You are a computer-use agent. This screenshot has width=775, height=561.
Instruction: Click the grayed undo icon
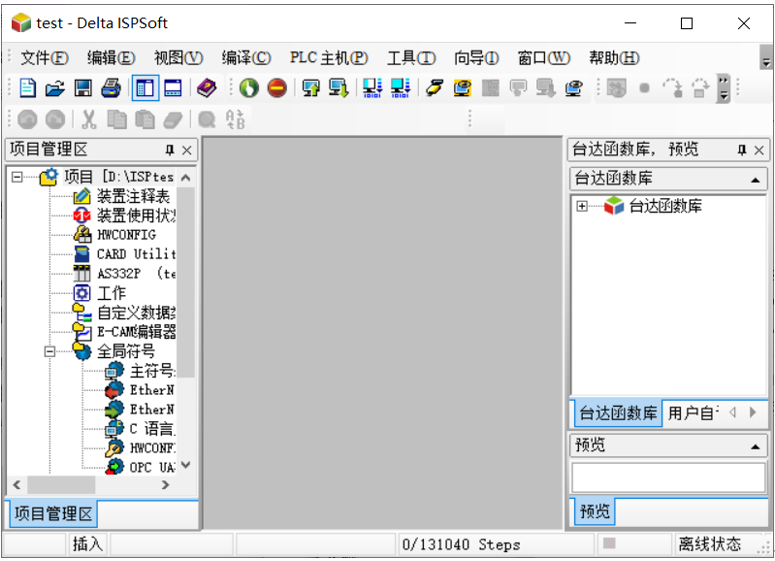(x=27, y=120)
